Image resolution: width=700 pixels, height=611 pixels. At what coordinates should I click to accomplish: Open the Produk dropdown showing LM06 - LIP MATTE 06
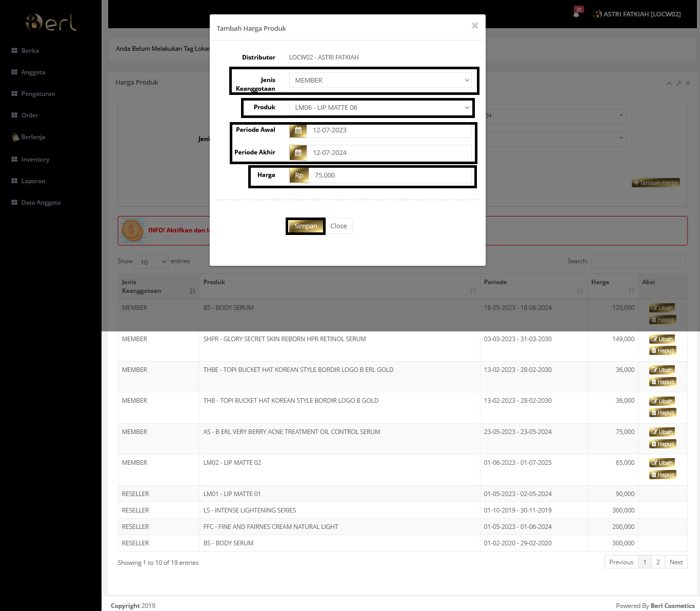click(380, 108)
